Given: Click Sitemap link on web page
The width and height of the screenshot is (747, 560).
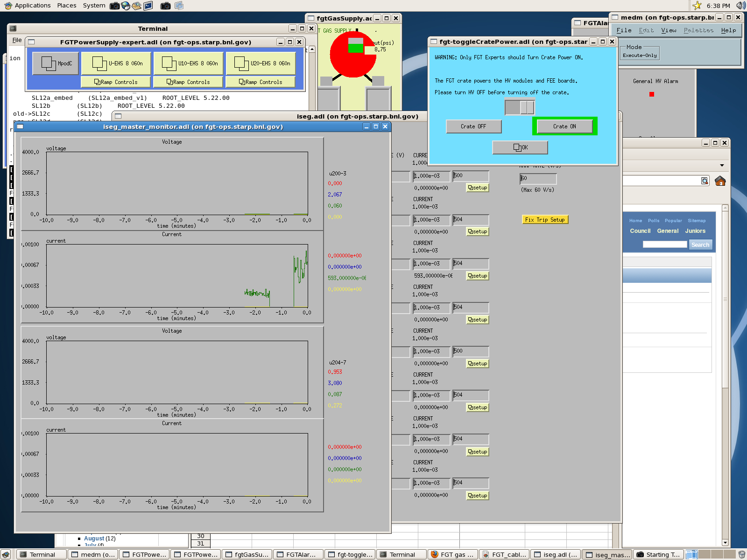Looking at the screenshot, I should (x=697, y=221).
